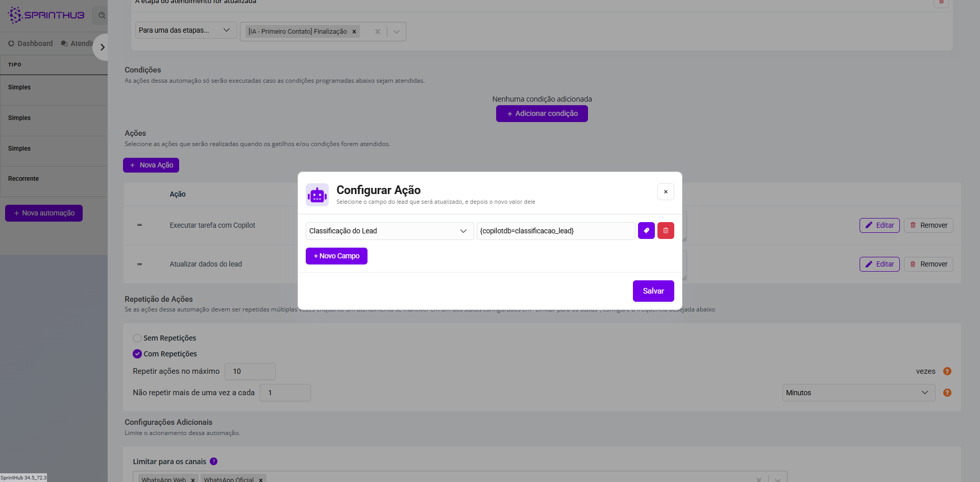Open the Classificação do Lead dropdown
Viewport: 980px width, 482px height.
point(389,231)
